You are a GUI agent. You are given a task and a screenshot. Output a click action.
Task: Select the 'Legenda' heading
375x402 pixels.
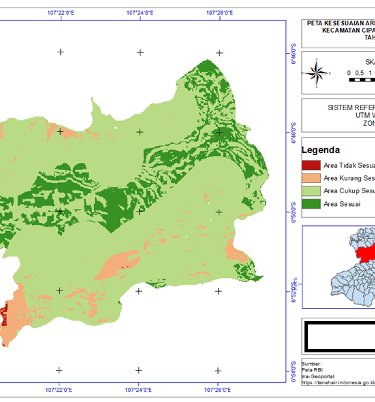pos(321,150)
